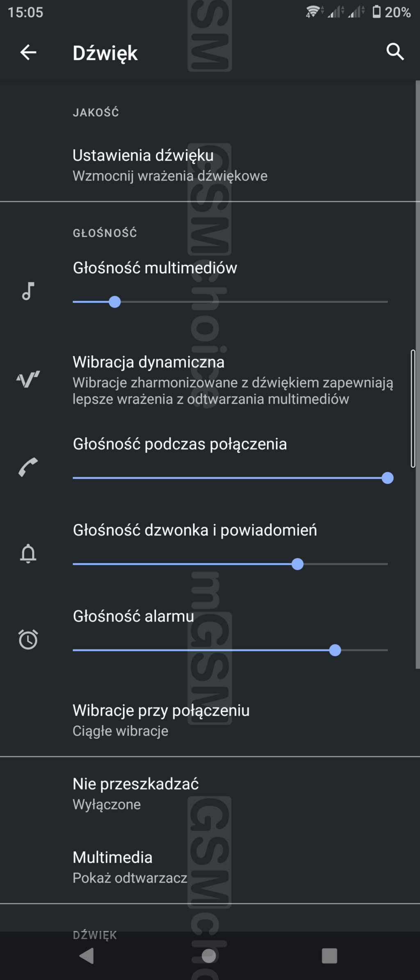Viewport: 420px width, 980px height.
Task: Open Ustawienia dźwięku settings
Action: [x=170, y=165]
